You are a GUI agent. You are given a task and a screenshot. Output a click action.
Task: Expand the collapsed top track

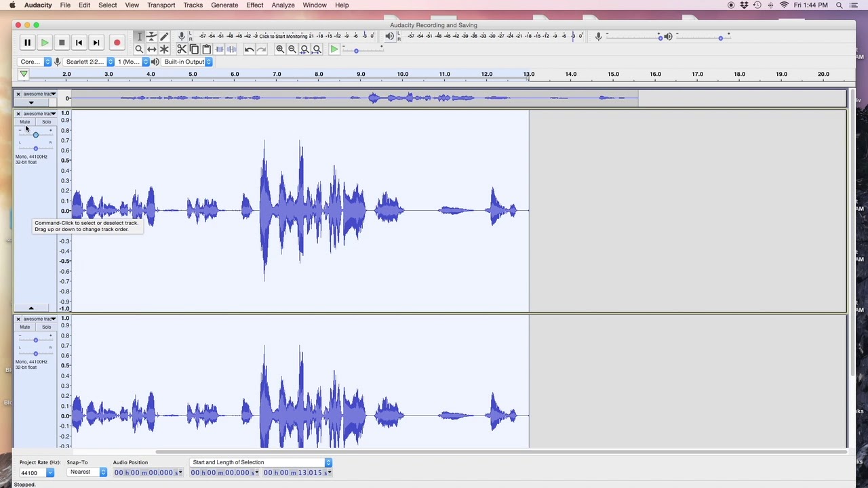31,102
